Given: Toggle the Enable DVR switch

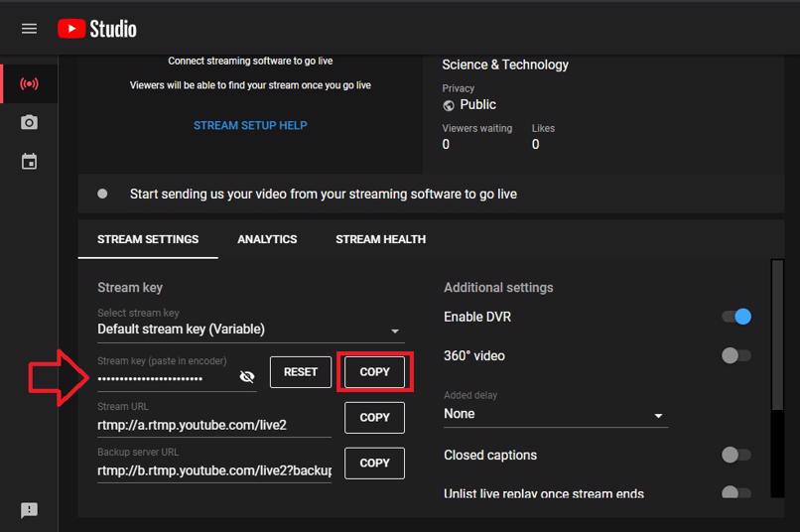Looking at the screenshot, I should tap(736, 317).
